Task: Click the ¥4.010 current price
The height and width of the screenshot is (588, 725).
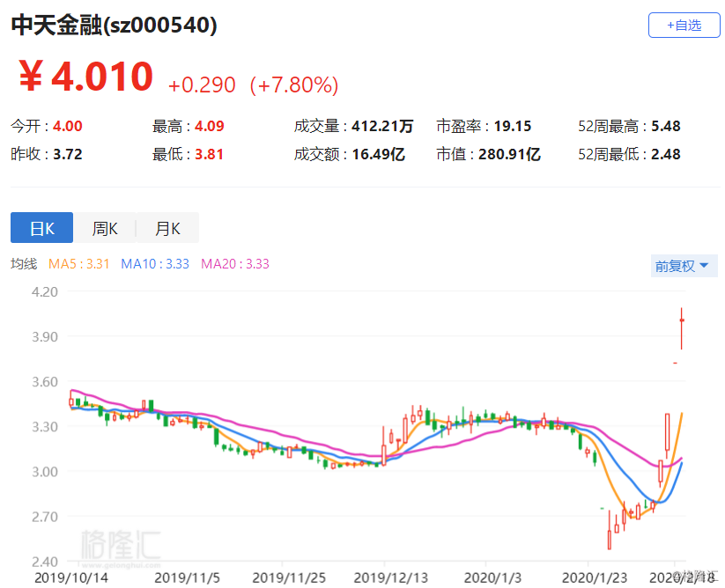Action: point(86,77)
